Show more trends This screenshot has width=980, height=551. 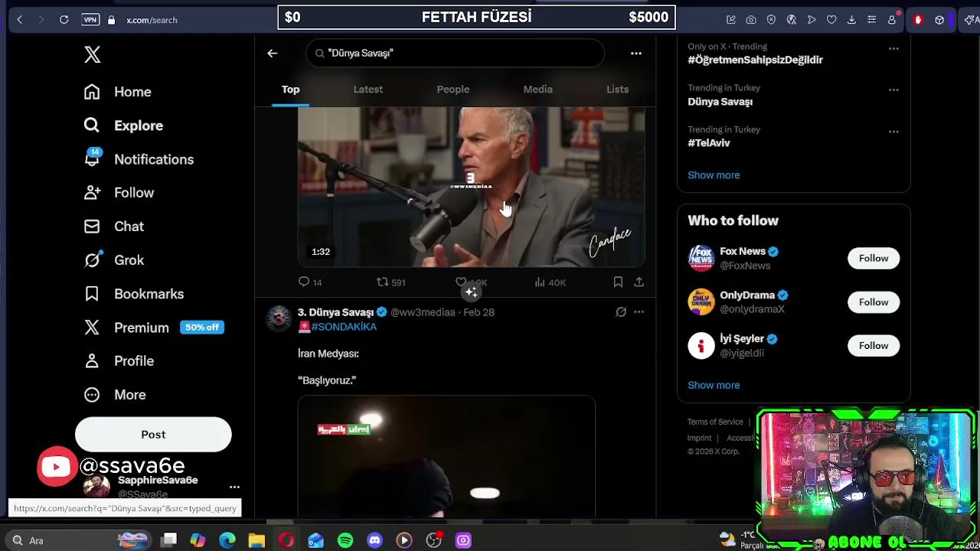click(714, 175)
